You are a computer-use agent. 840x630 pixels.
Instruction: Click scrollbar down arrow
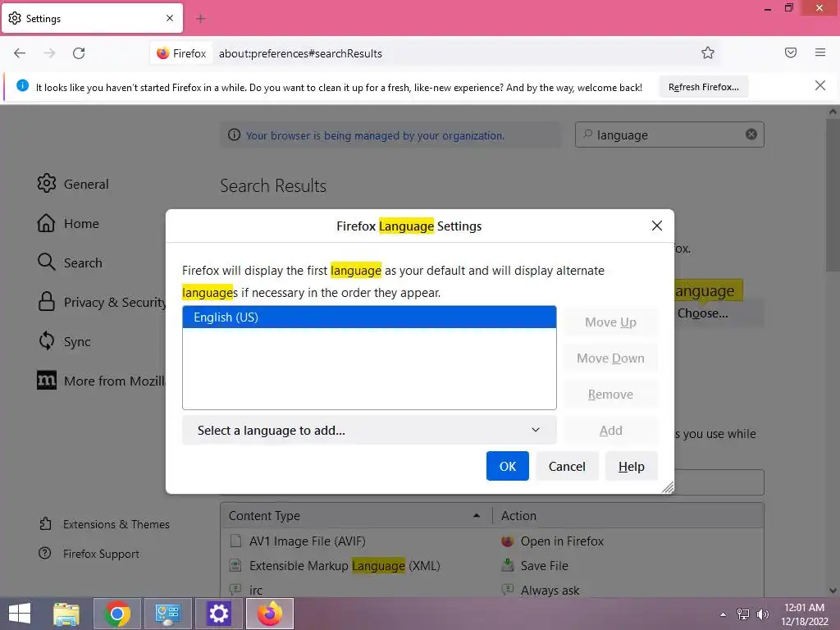coord(833,591)
